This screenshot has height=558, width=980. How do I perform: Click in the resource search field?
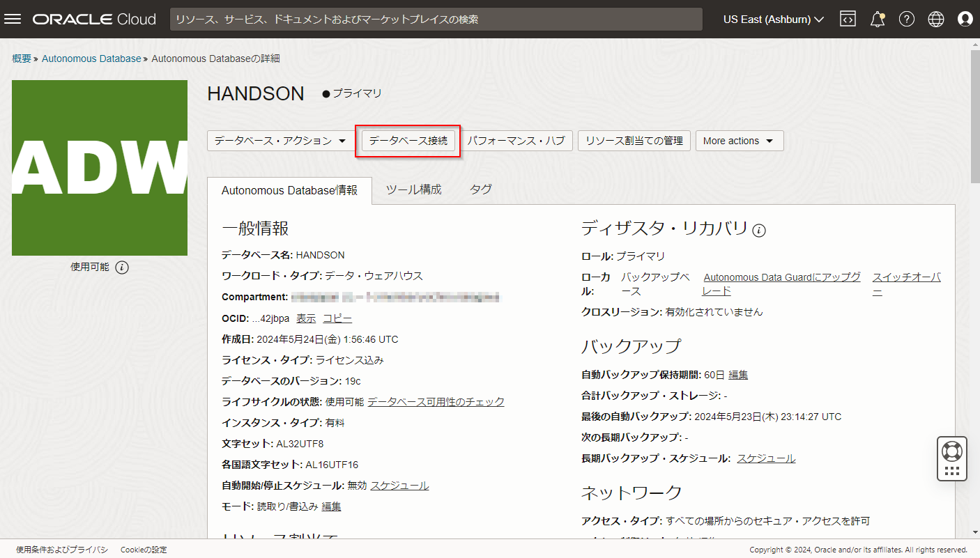pyautogui.click(x=436, y=19)
